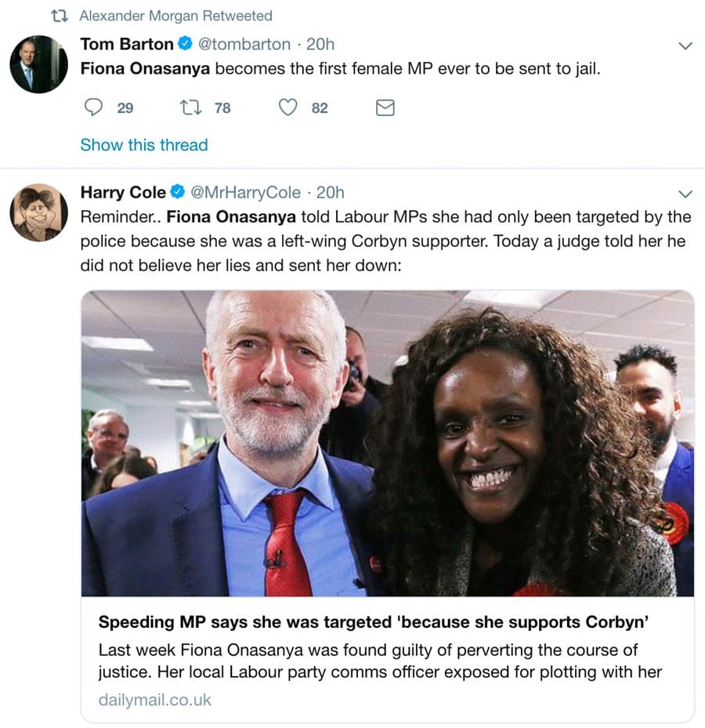
Task: Open the @MrHarryCole handle
Action: (247, 192)
